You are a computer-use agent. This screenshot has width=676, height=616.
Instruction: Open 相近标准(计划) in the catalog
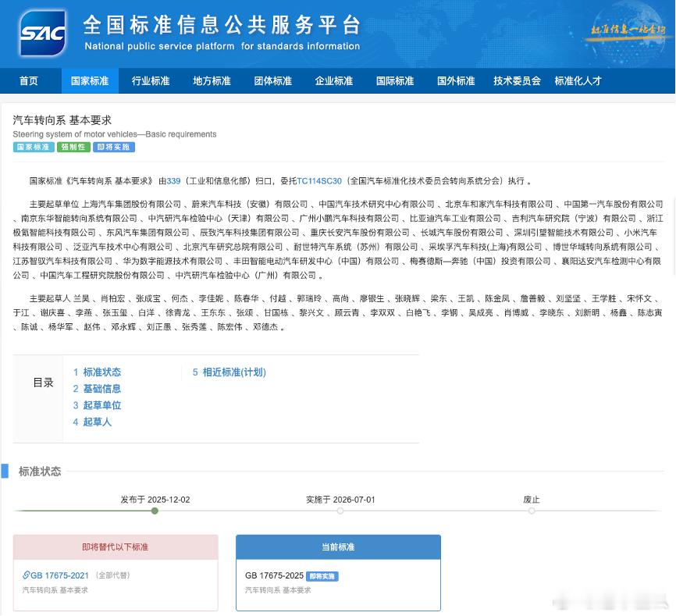(234, 372)
